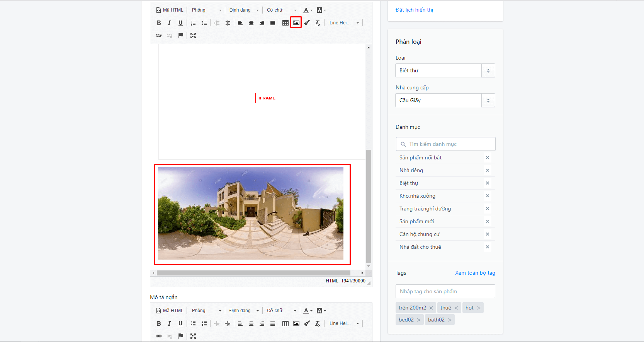
Task: Open text color picker in top toolbar
Action: click(x=308, y=10)
